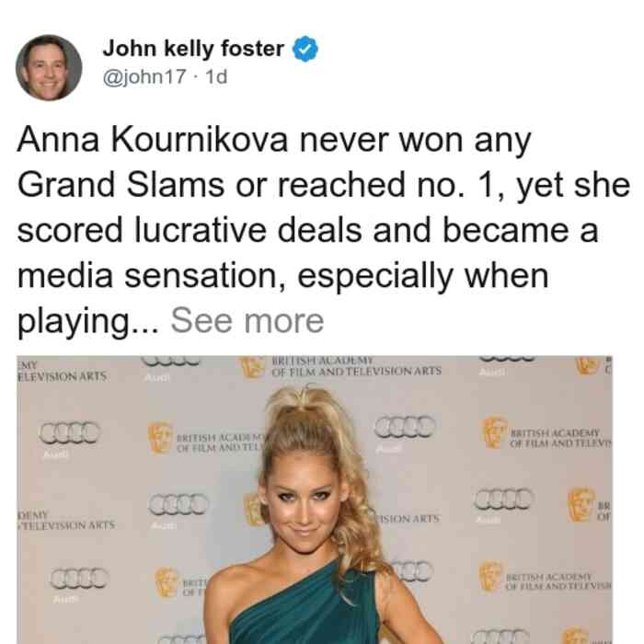644x644 pixels.
Task: Click the top-center British Academy banner text
Action: click(x=356, y=366)
